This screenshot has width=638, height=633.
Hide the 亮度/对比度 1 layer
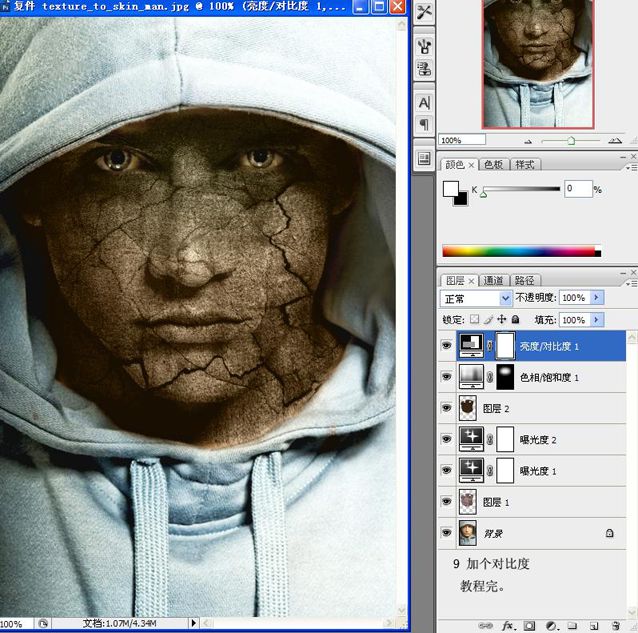[446, 346]
